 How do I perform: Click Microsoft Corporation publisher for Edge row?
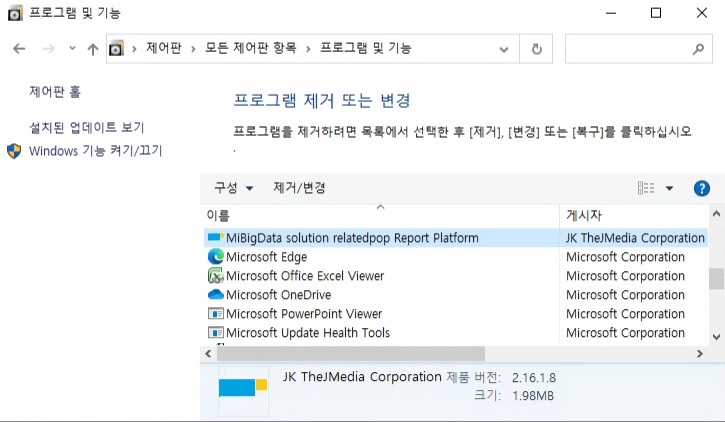pyautogui.click(x=625, y=257)
